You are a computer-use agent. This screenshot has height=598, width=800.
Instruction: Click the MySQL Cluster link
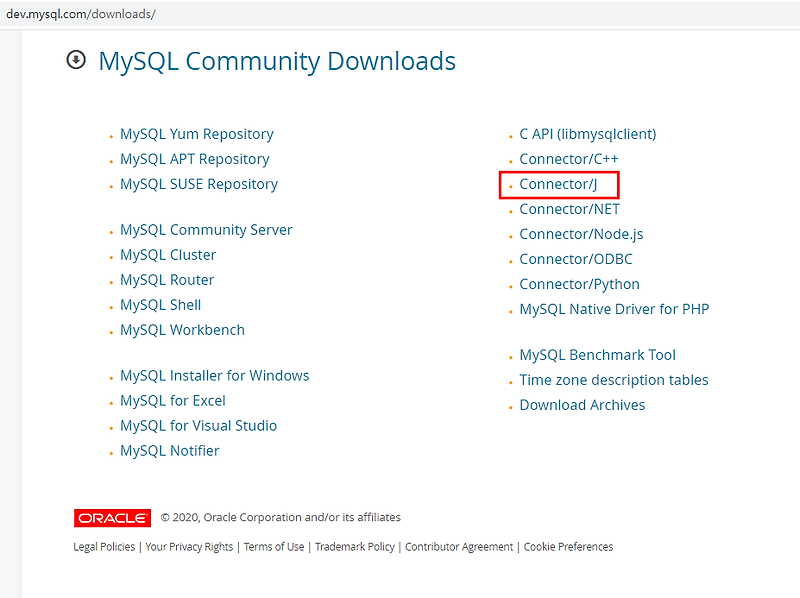(x=167, y=254)
